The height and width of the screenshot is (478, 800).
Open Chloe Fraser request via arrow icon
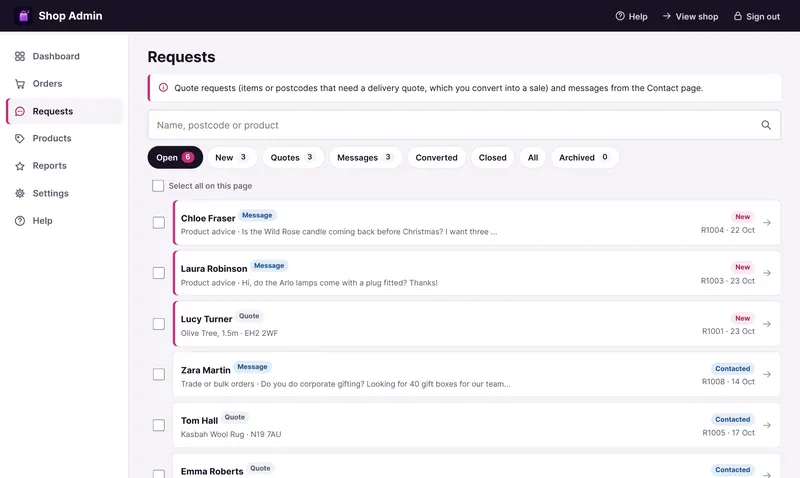click(x=767, y=222)
